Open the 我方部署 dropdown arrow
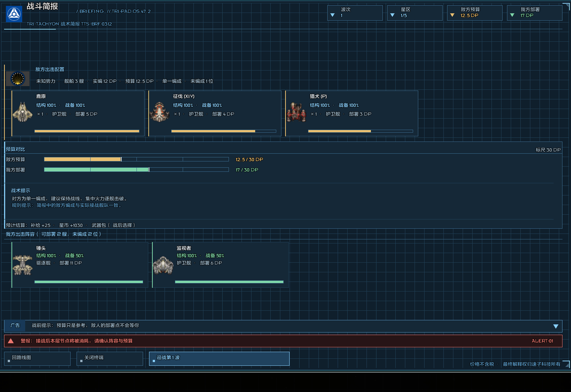This screenshot has height=392, width=571. pyautogui.click(x=512, y=15)
